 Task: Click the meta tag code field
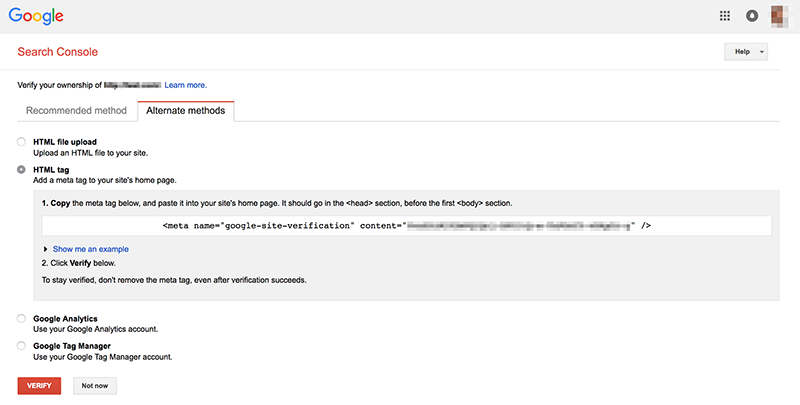point(407,225)
